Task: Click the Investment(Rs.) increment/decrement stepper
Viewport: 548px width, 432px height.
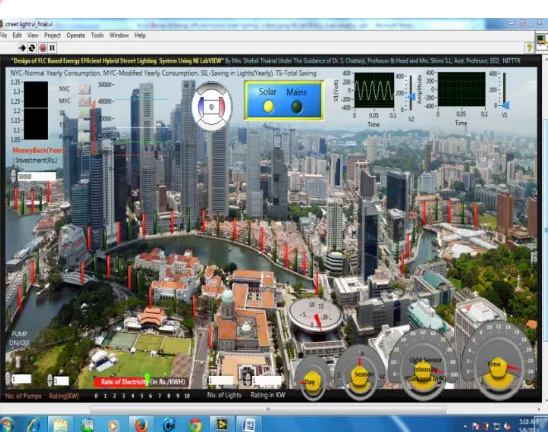Action: 13,177
